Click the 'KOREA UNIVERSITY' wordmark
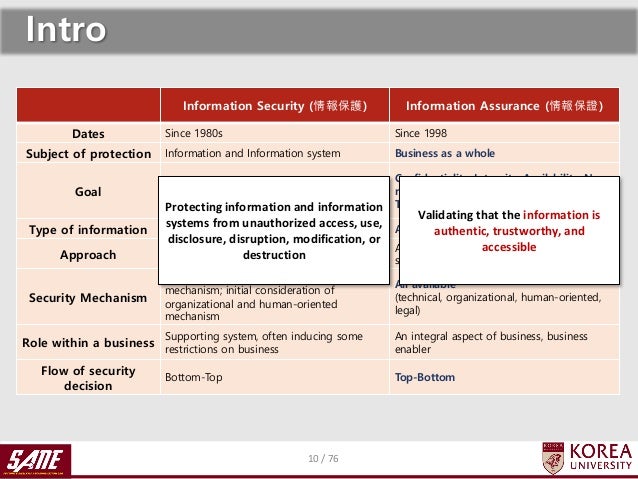This screenshot has height=479, width=638. (601, 457)
